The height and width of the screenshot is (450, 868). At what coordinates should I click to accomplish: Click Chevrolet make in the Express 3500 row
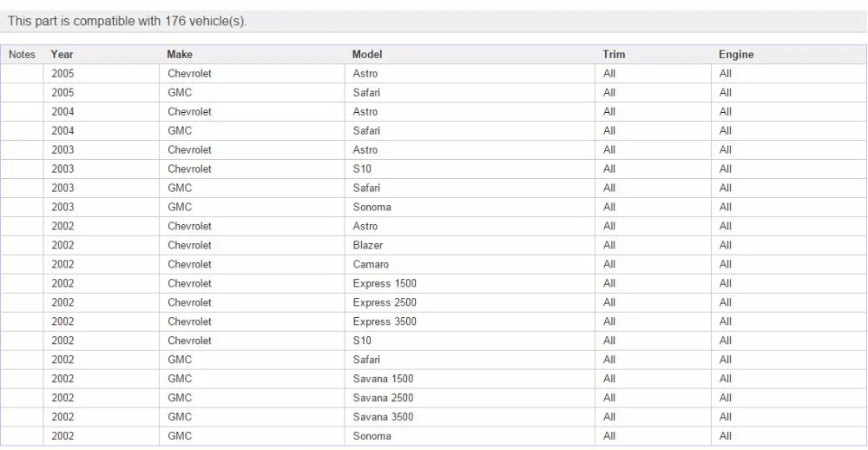(189, 321)
